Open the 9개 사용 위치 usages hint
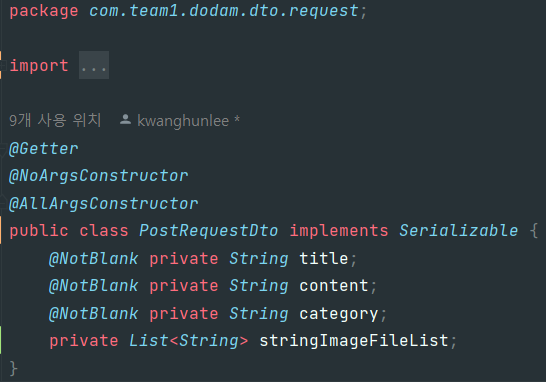Image resolution: width=546 pixels, height=382 pixels. click(55, 120)
